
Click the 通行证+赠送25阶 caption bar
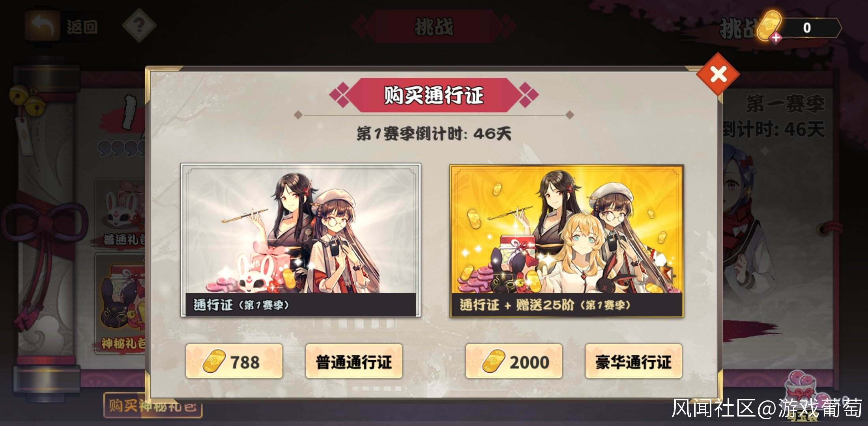coord(567,305)
